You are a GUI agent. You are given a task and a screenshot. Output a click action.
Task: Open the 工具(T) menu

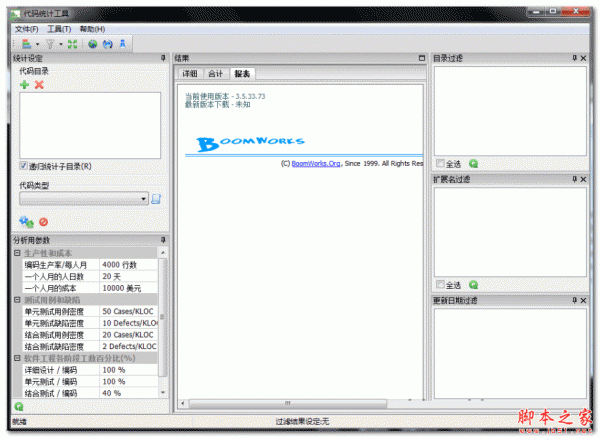pyautogui.click(x=59, y=29)
